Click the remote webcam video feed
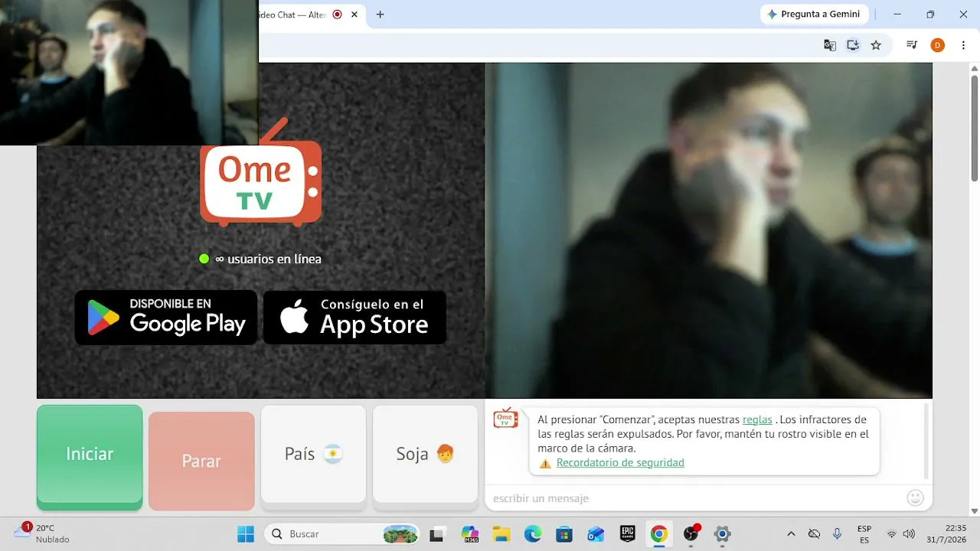Viewport: 980px width, 551px height. point(708,230)
